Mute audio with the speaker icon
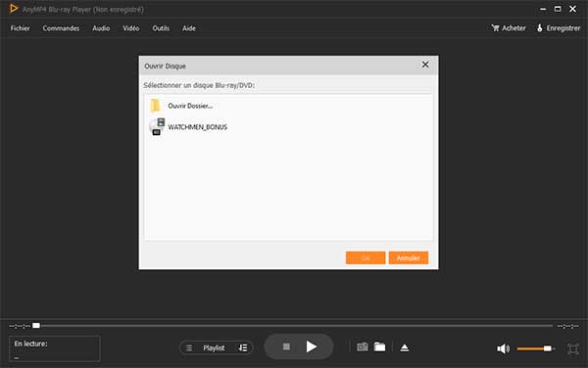Screen dimensions: 588x368 pyautogui.click(x=503, y=348)
